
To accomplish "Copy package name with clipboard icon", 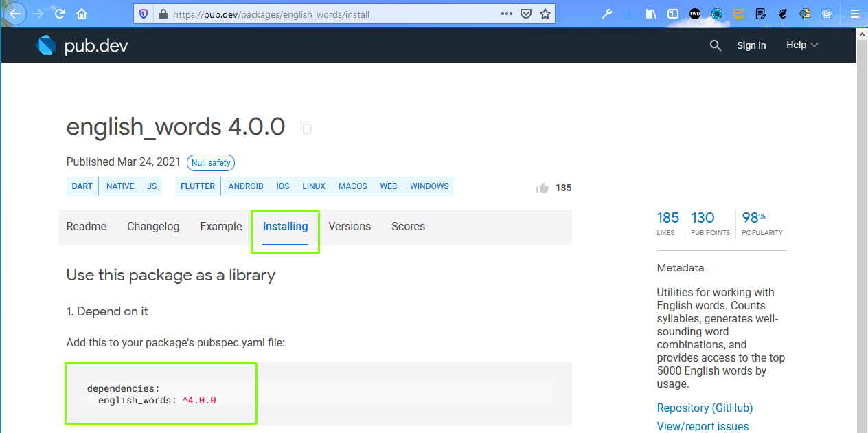I will click(306, 128).
